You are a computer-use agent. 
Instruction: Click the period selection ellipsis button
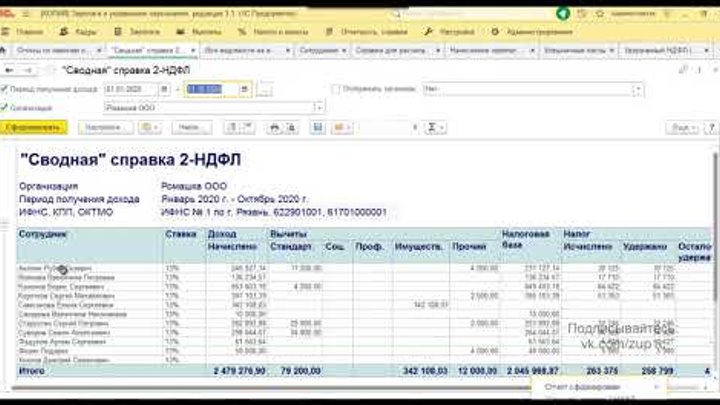pyautogui.click(x=265, y=89)
